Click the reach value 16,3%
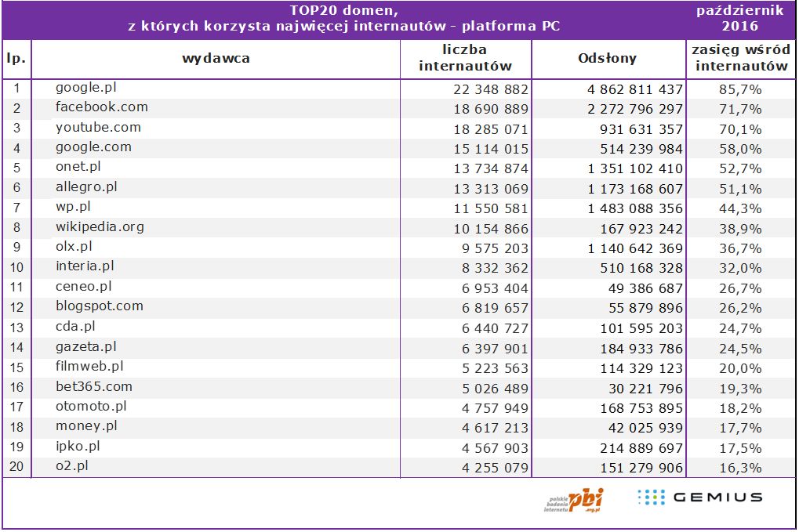 pos(740,468)
